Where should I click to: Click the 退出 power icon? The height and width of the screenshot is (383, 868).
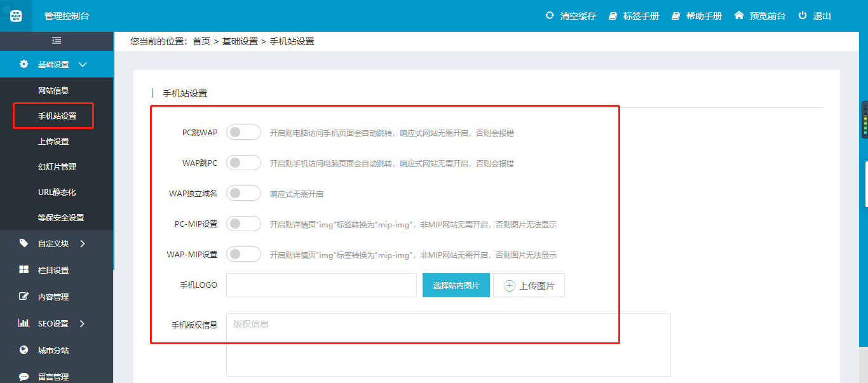coord(803,16)
